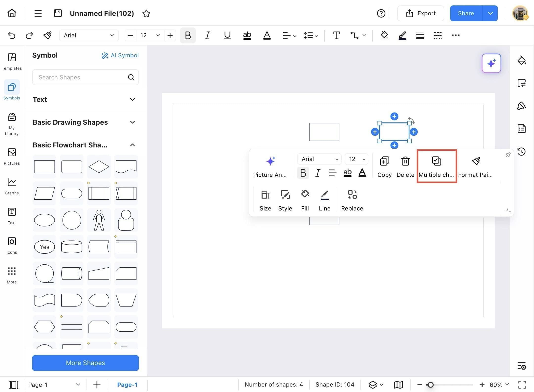Image resolution: width=534 pixels, height=392 pixels.
Task: Adjust the zoom slider at the bottom
Action: (431, 385)
